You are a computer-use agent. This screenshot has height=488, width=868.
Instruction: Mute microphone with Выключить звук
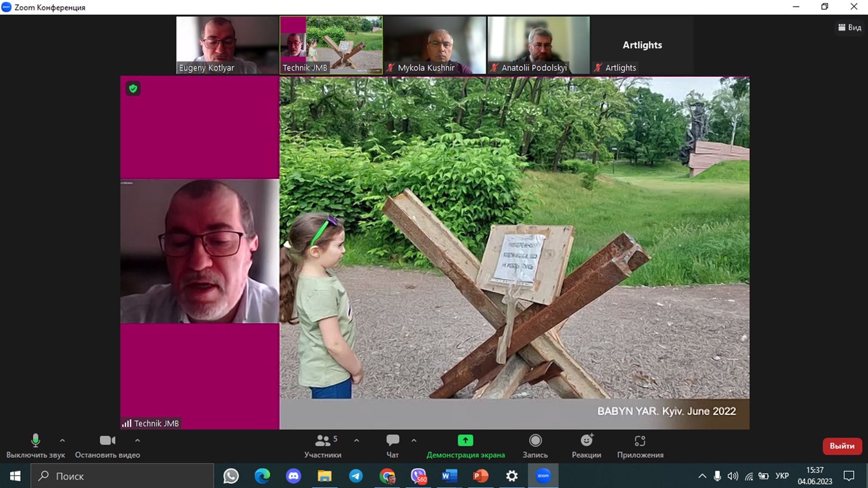[x=36, y=441]
